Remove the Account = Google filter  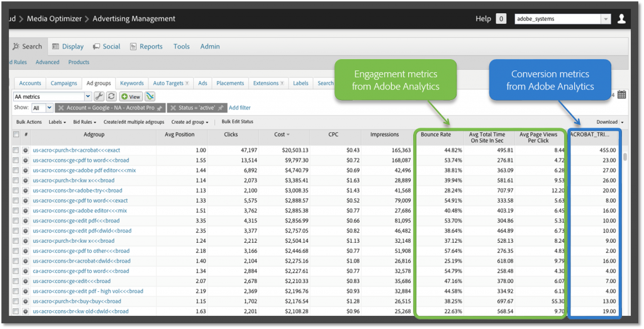pyautogui.click(x=61, y=108)
